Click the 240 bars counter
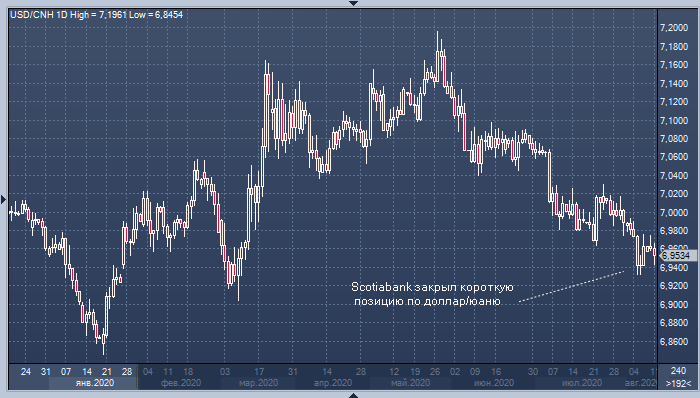 [678, 371]
